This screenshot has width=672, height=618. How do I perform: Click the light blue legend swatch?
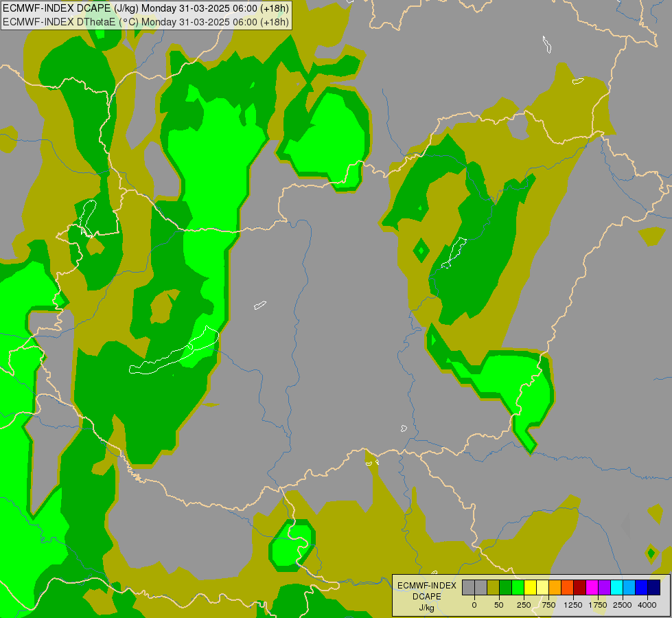pos(629,588)
